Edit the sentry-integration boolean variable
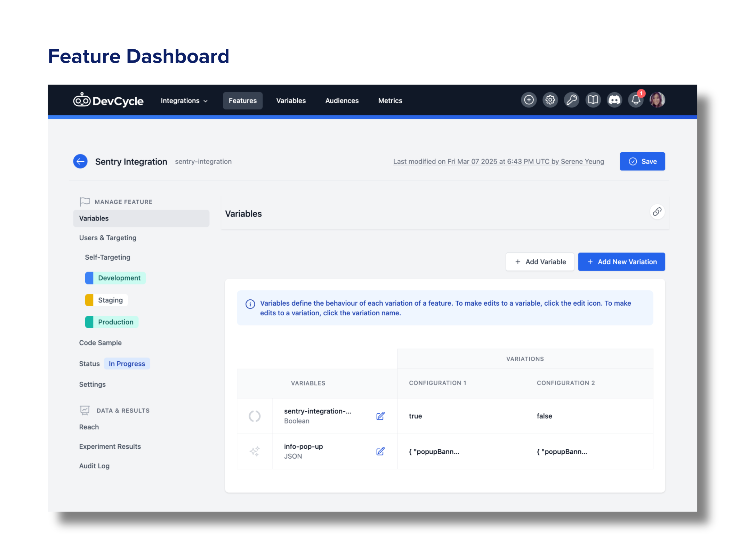The height and width of the screenshot is (557, 756). point(380,416)
